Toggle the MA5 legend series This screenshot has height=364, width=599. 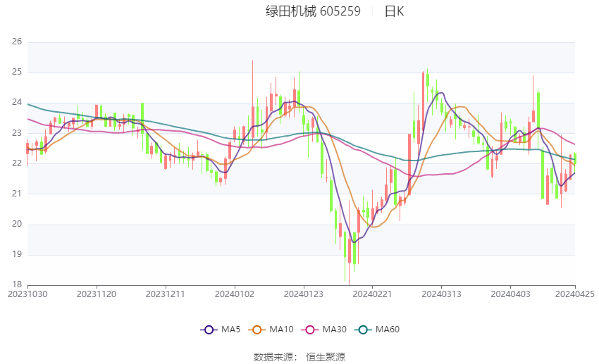pos(221,330)
